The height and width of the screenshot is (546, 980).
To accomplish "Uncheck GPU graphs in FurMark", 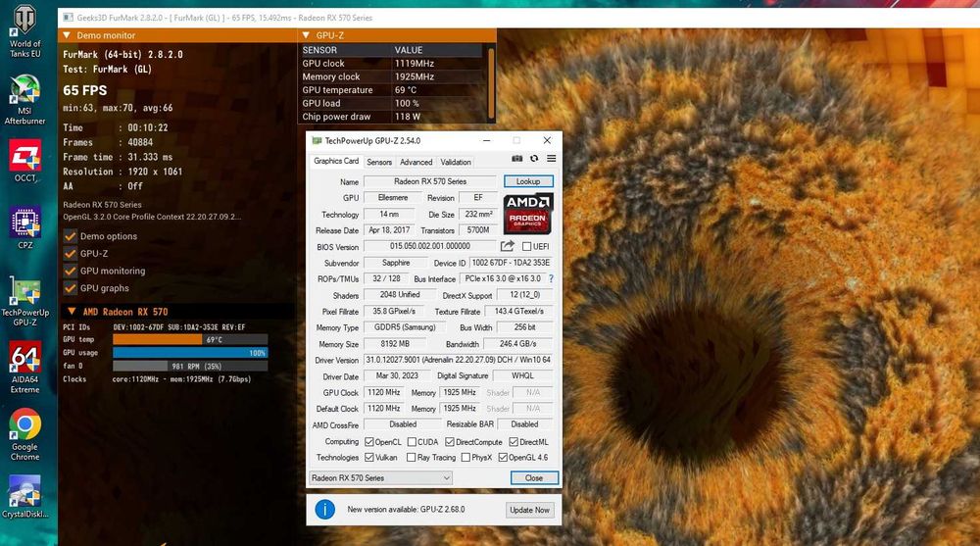I will (70, 288).
